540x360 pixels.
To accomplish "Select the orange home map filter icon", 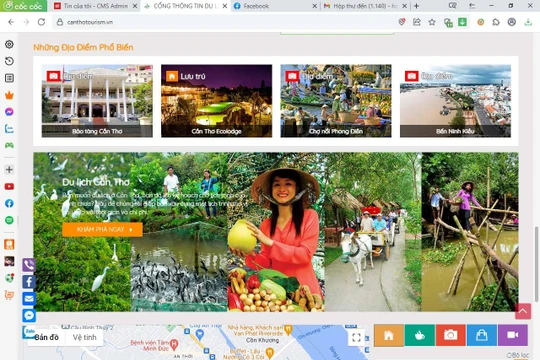I will point(389,335).
